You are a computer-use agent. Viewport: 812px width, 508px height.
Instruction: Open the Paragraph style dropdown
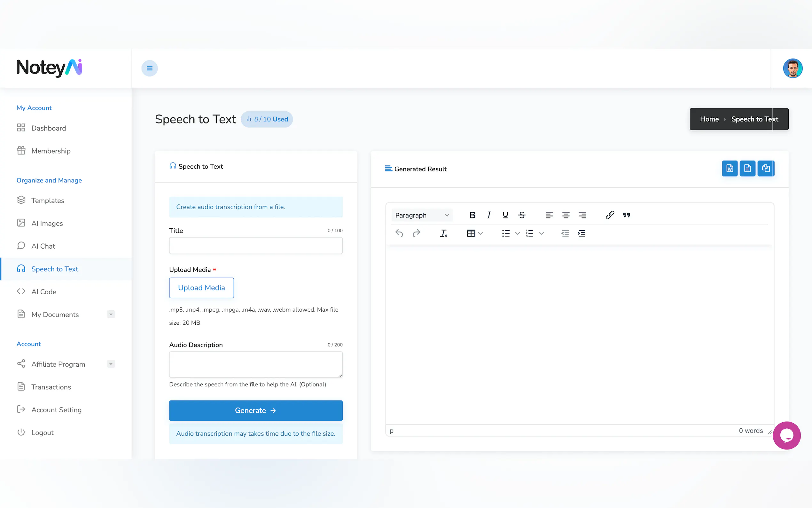[x=422, y=215]
